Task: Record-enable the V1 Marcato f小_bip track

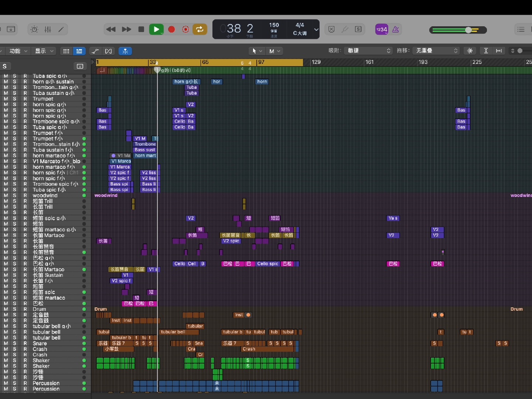Action: pos(25,161)
